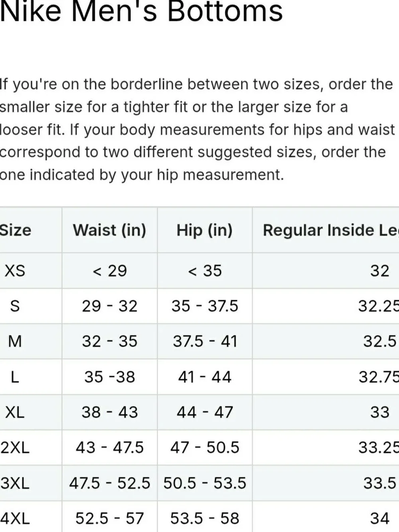Click the 32 - 35 waist cell
Screen dimensions: 399x532
click(x=110, y=341)
